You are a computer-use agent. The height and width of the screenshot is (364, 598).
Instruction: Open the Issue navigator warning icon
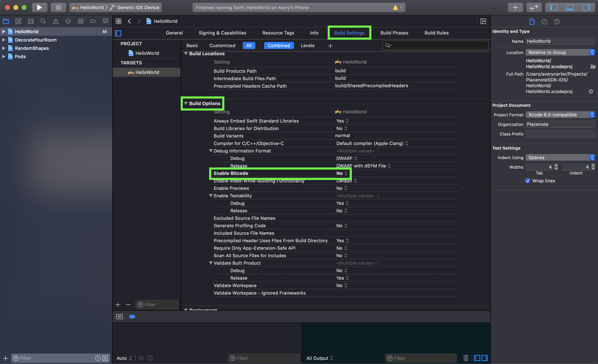click(56, 21)
